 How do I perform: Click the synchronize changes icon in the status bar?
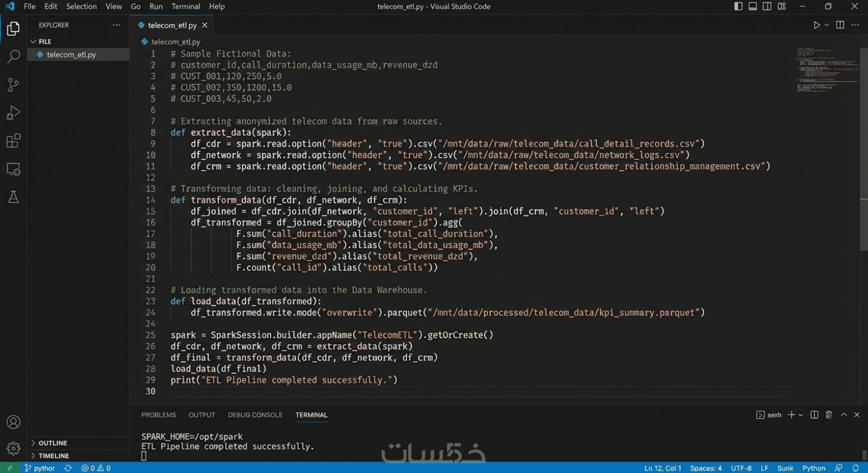(x=68, y=468)
